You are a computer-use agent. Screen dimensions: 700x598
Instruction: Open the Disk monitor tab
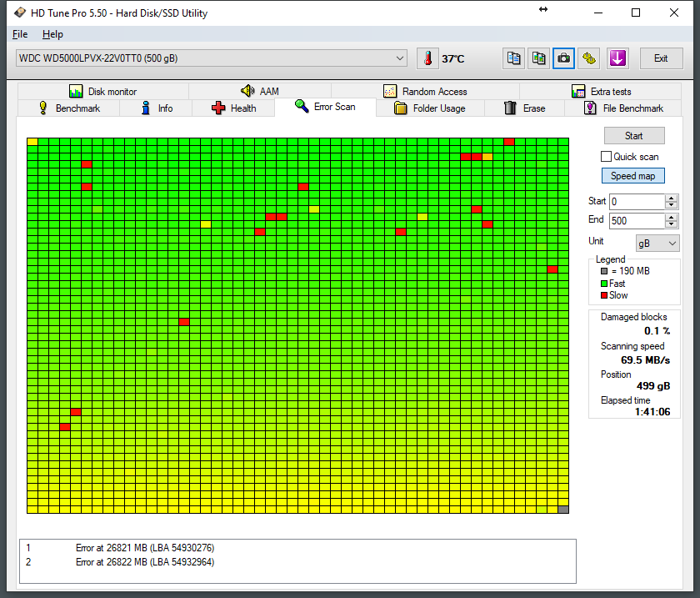coord(102,92)
